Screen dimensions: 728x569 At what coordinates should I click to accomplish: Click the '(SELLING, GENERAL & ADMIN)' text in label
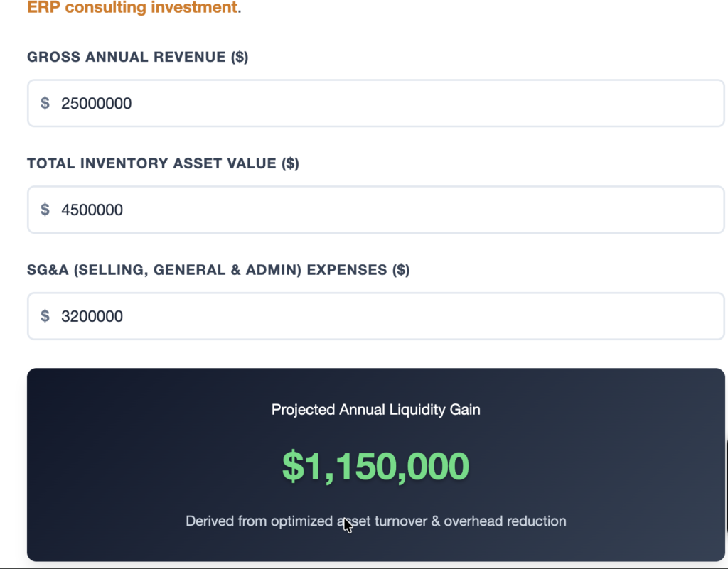pos(188,270)
